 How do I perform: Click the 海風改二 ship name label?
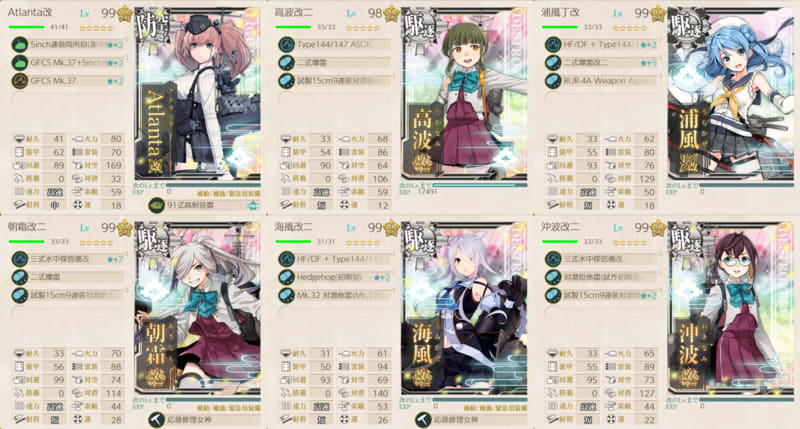(x=293, y=227)
